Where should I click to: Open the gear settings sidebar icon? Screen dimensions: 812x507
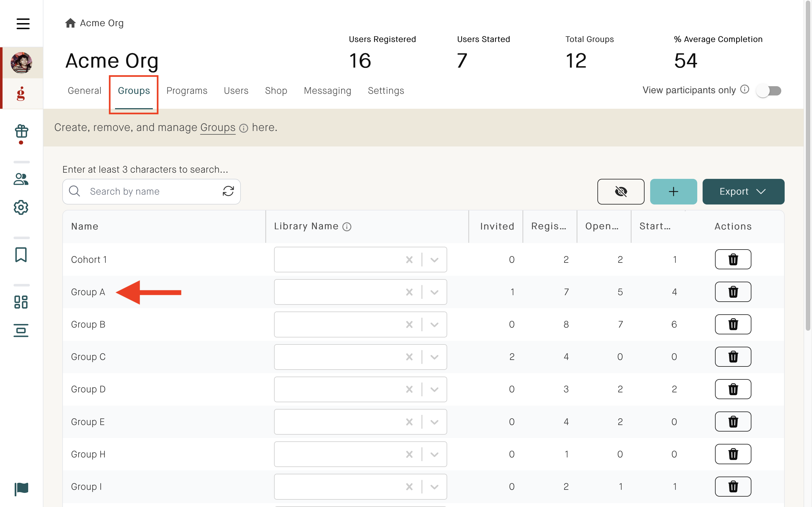21,208
